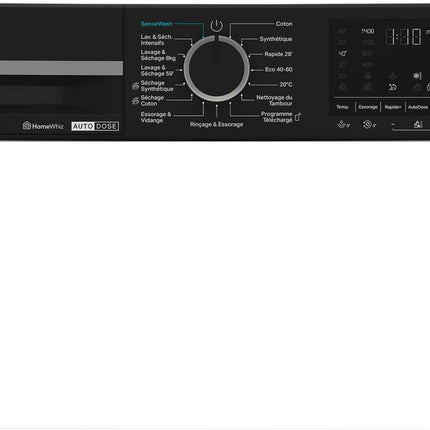
Task: Toggle the AutoDose option key
Action: click(x=418, y=107)
